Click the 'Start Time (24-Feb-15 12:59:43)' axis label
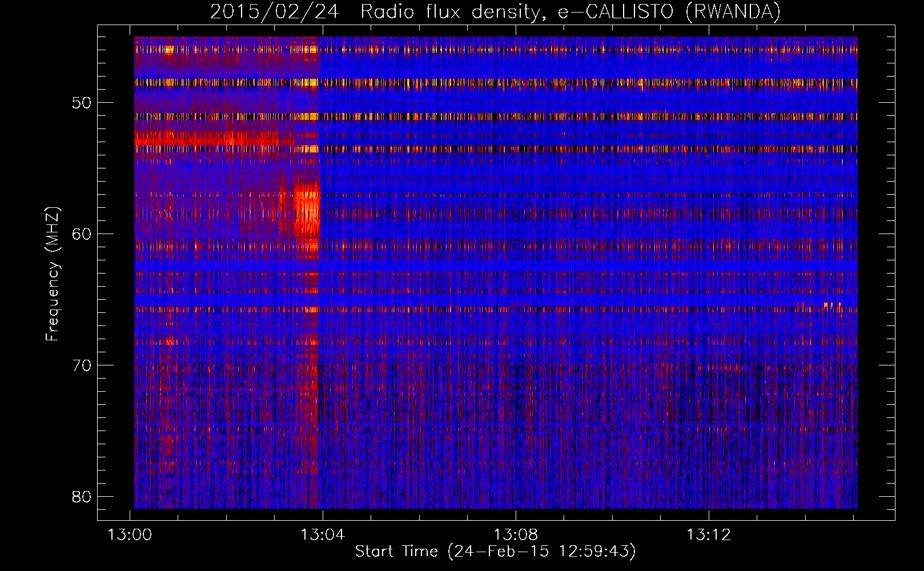Image resolution: width=924 pixels, height=571 pixels. [x=495, y=552]
